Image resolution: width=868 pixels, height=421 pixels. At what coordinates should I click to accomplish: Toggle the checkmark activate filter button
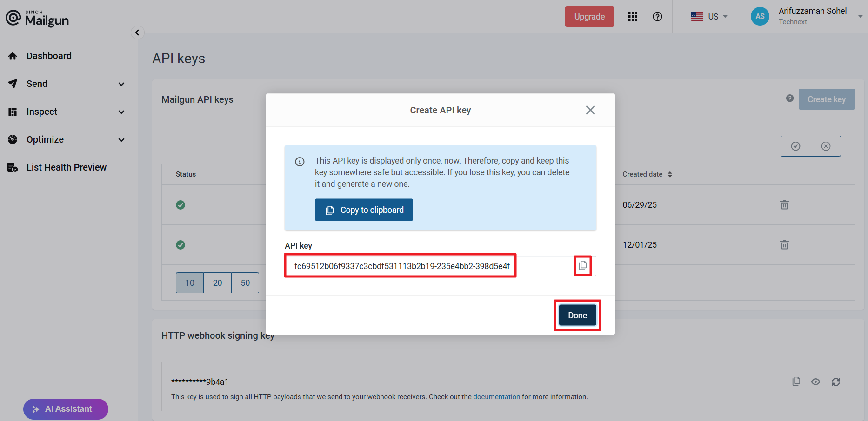795,146
